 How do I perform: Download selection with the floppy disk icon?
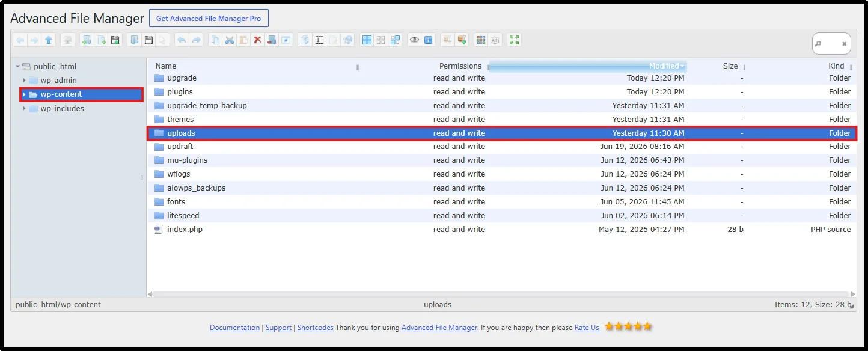point(148,40)
